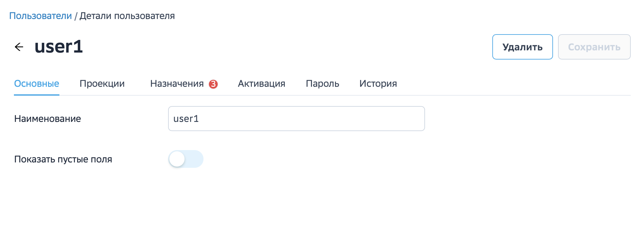Viewport: 644px width, 240px height.
Task: Open the Назначения tab
Action: [177, 84]
